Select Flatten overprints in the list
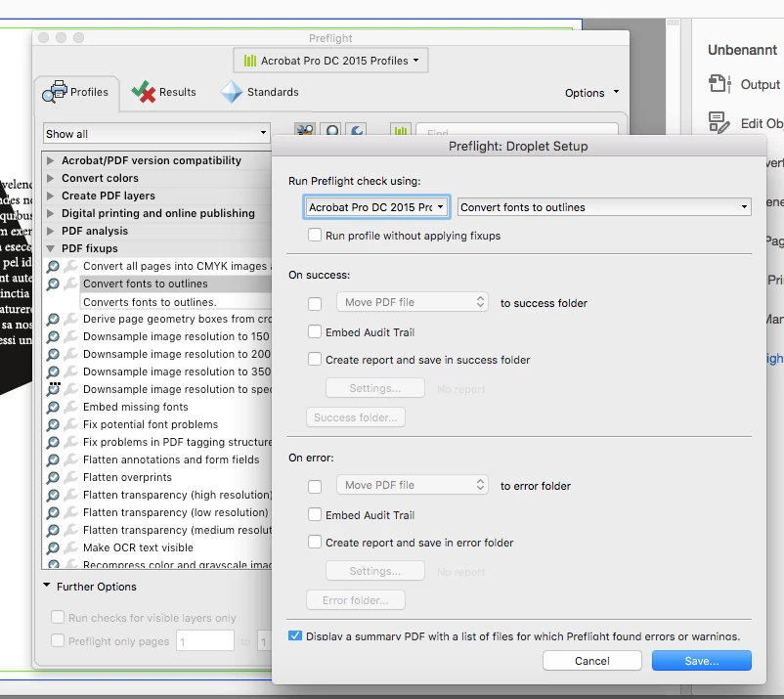Image resolution: width=784 pixels, height=699 pixels. pyautogui.click(x=127, y=477)
